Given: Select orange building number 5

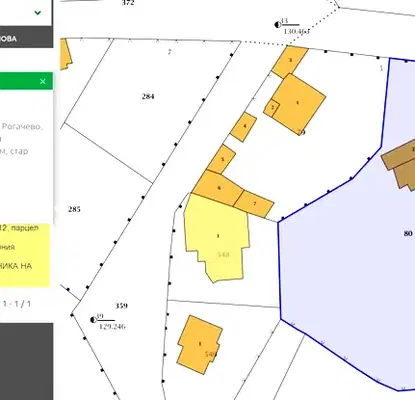Looking at the screenshot, I should tap(222, 159).
